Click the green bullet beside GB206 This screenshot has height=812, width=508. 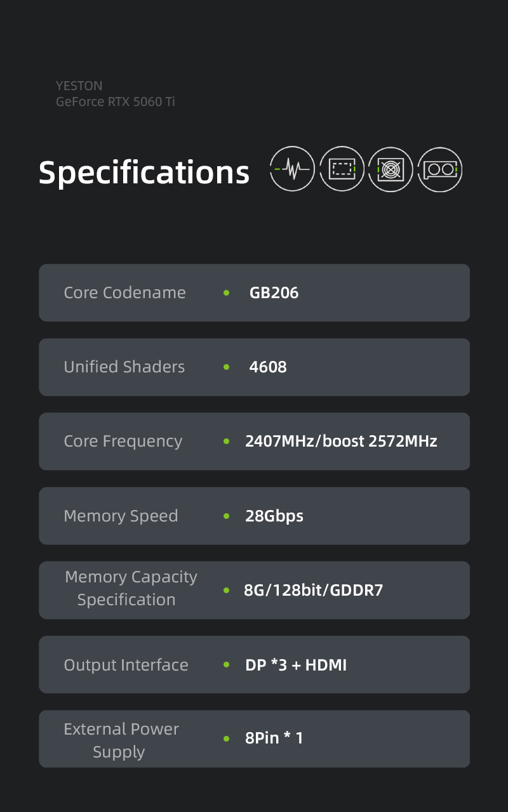227,293
